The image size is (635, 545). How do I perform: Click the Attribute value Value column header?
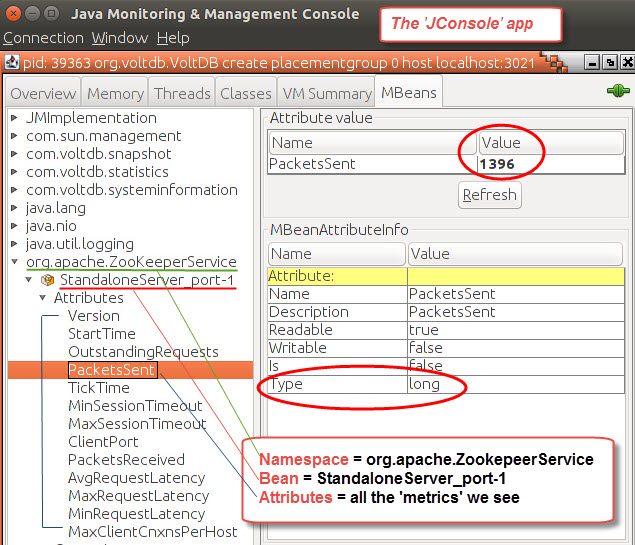pyautogui.click(x=551, y=143)
